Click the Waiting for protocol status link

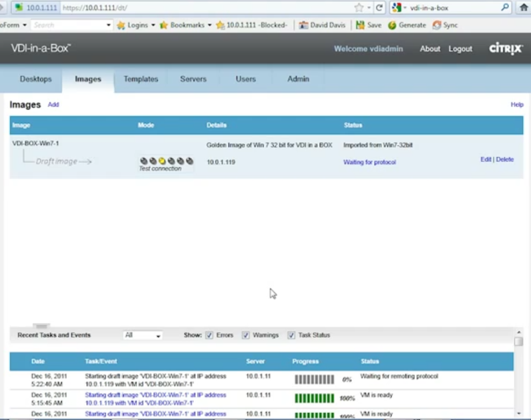pyautogui.click(x=370, y=162)
